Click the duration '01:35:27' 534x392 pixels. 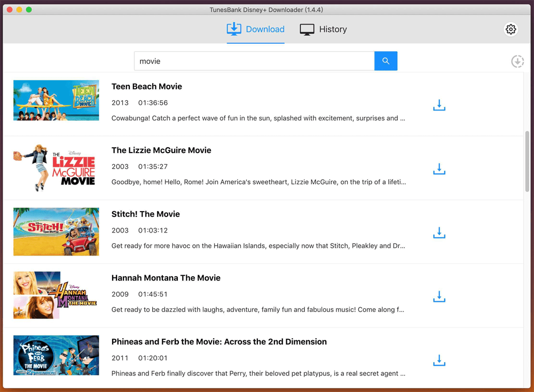click(x=153, y=166)
